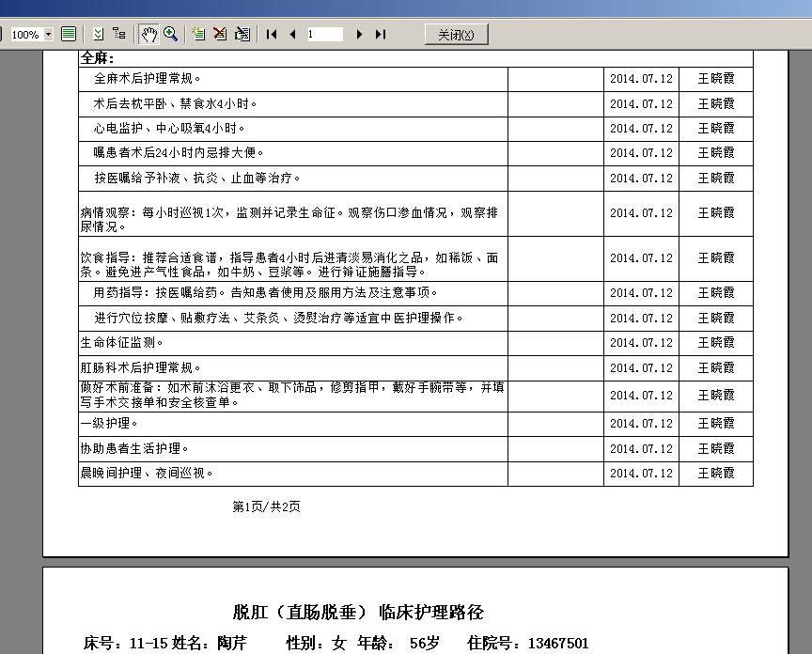Viewport: 812px width, 654px height.
Task: Click the bed number 床号:11-15
Action: click(125, 643)
